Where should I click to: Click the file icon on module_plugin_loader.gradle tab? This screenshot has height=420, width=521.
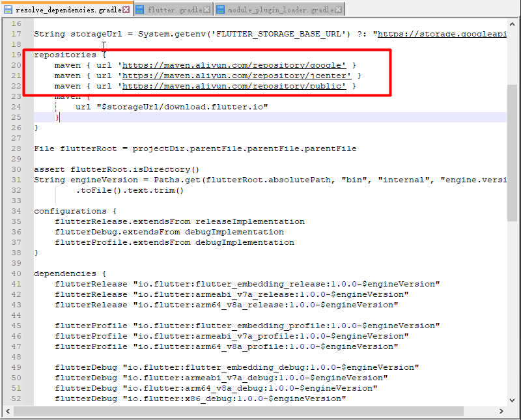(x=221, y=10)
